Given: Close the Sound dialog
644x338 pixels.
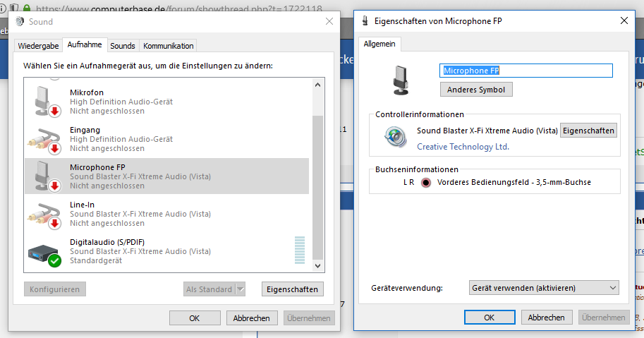Looking at the screenshot, I should coord(329,21).
